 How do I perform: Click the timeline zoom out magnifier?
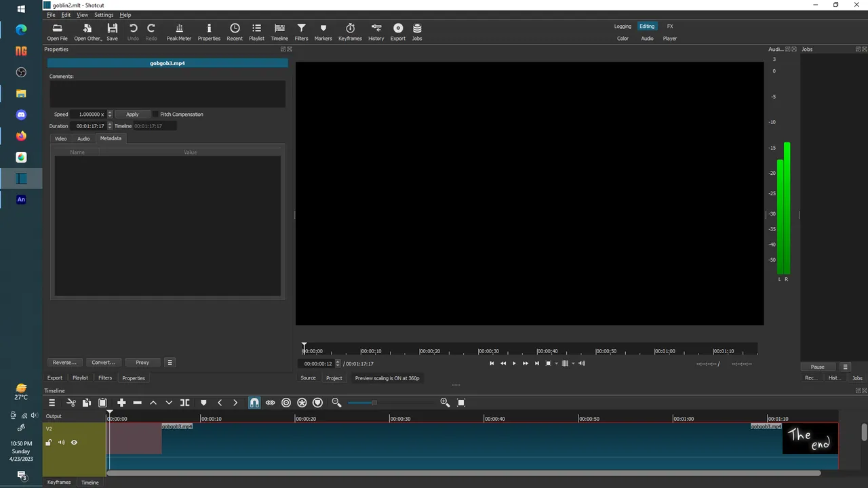(336, 403)
